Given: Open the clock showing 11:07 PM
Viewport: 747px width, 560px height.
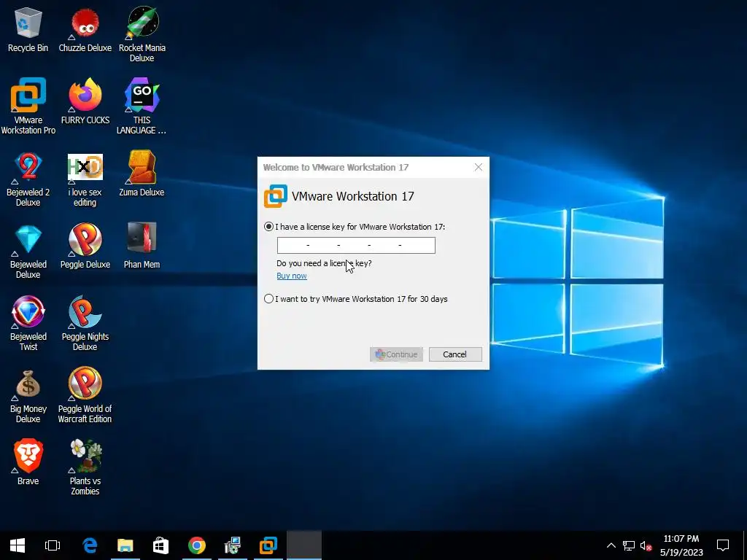Looking at the screenshot, I should click(x=681, y=545).
